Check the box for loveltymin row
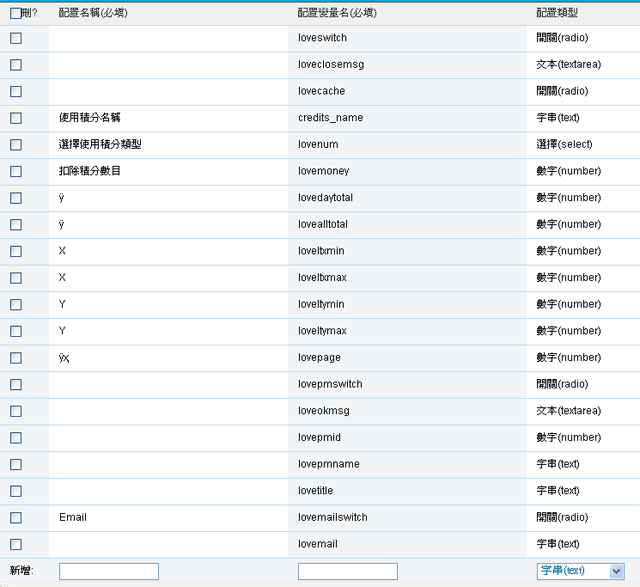Image resolution: width=640 pixels, height=587 pixels. [16, 305]
